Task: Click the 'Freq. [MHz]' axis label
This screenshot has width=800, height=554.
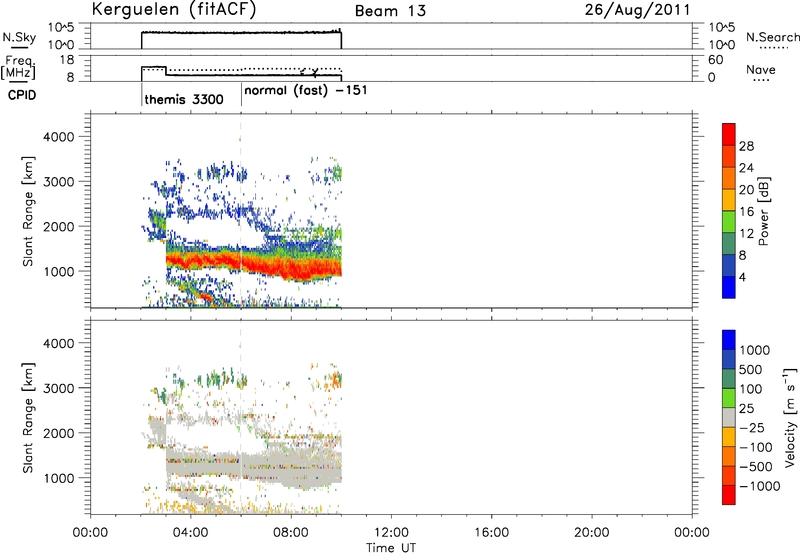Action: (18, 68)
